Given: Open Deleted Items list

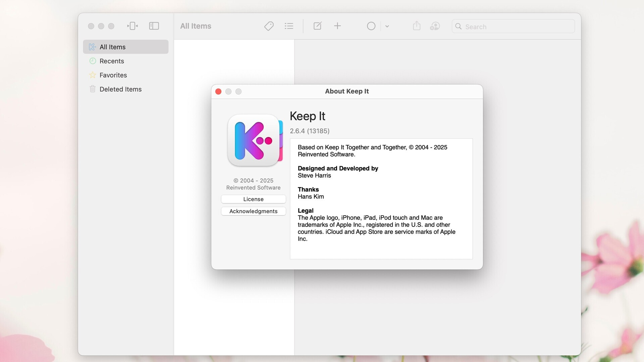Looking at the screenshot, I should [x=120, y=89].
